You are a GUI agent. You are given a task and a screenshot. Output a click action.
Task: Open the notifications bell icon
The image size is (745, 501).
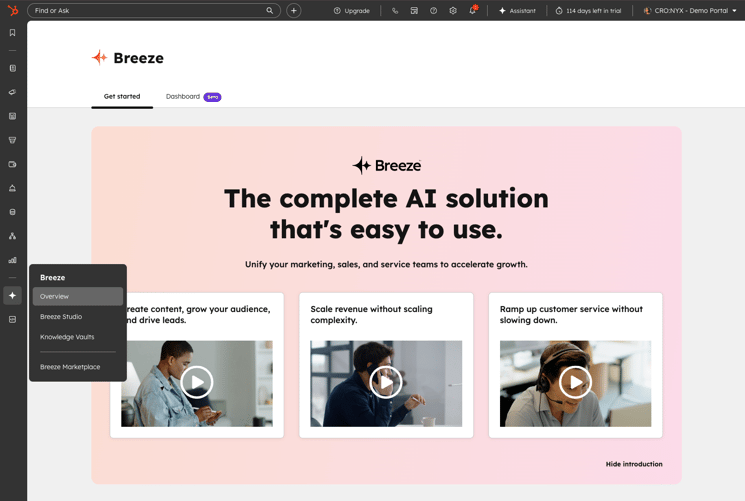pyautogui.click(x=472, y=10)
